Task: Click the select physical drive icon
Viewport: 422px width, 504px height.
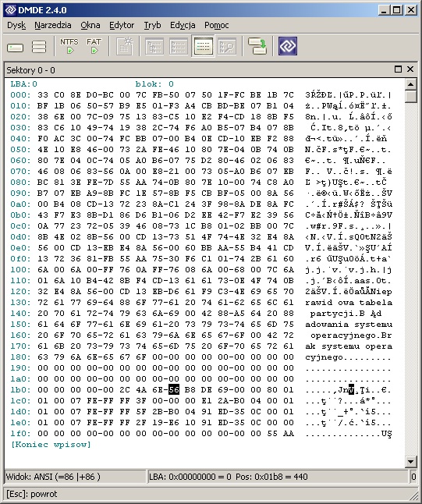Action: (15, 48)
